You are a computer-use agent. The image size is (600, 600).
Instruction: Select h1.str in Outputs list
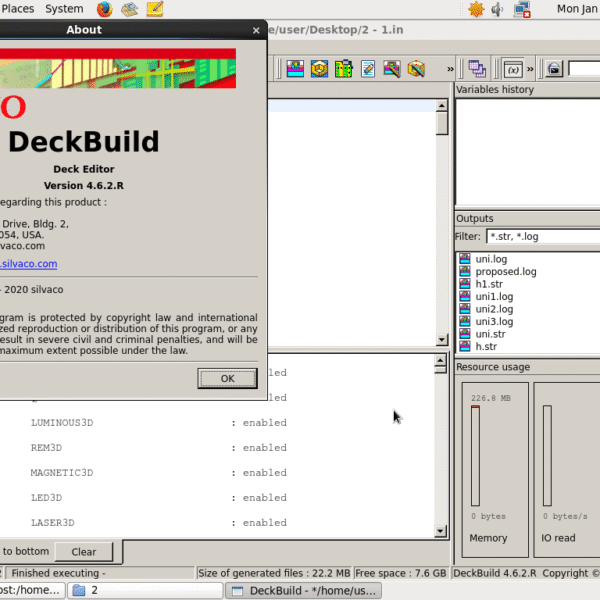click(x=489, y=284)
